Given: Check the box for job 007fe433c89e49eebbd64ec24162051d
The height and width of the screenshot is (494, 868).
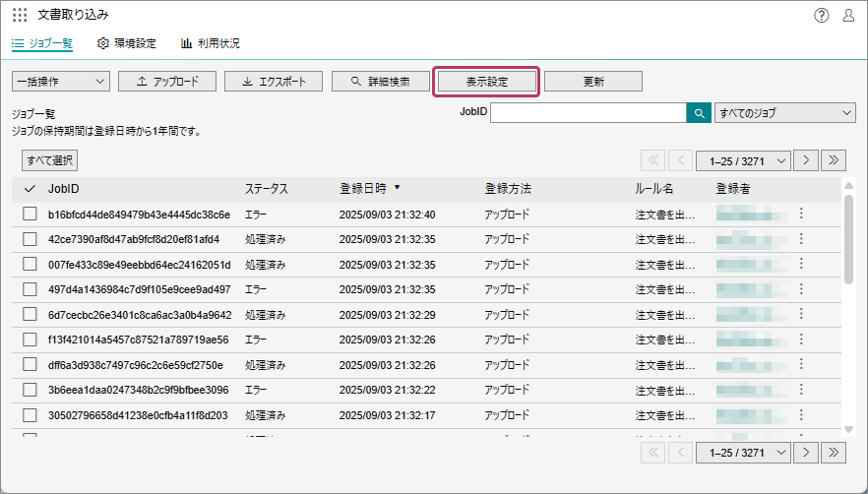Looking at the screenshot, I should 30,264.
